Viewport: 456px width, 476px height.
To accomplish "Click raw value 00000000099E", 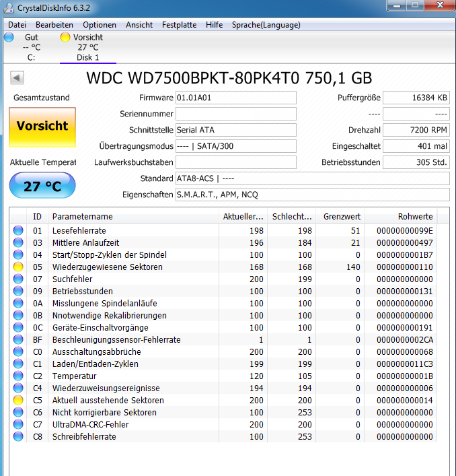I will coord(405,231).
